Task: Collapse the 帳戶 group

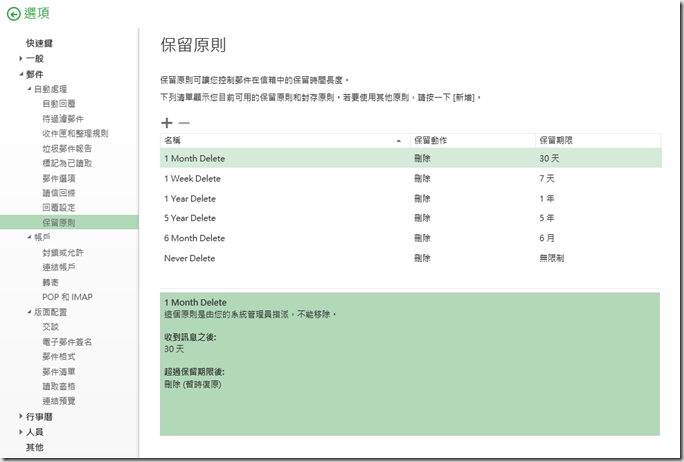Action: tap(28, 237)
